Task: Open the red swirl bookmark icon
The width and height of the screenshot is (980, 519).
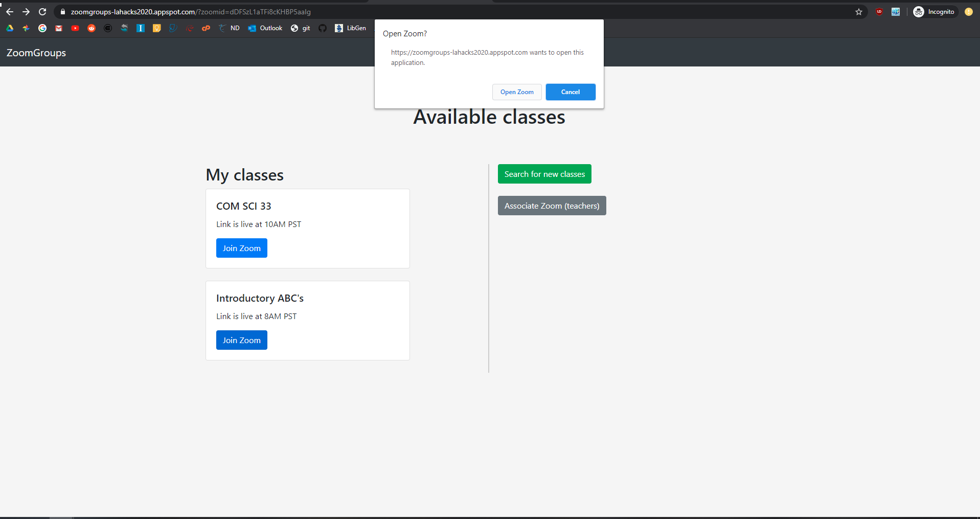Action: [190, 28]
